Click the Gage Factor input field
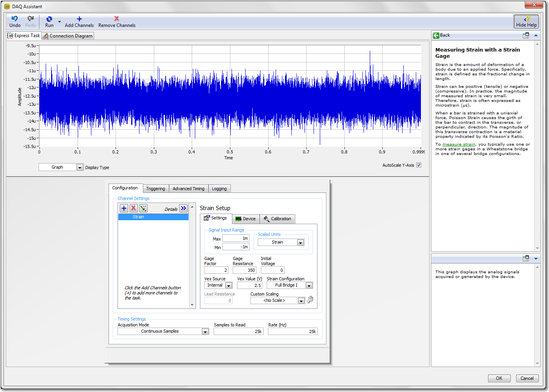Viewport: 549px width, 392px height. coord(216,270)
